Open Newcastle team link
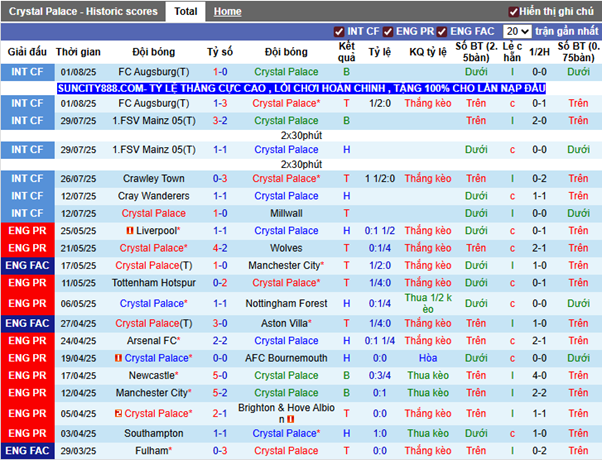This screenshot has width=602, height=460. pyautogui.click(x=154, y=375)
